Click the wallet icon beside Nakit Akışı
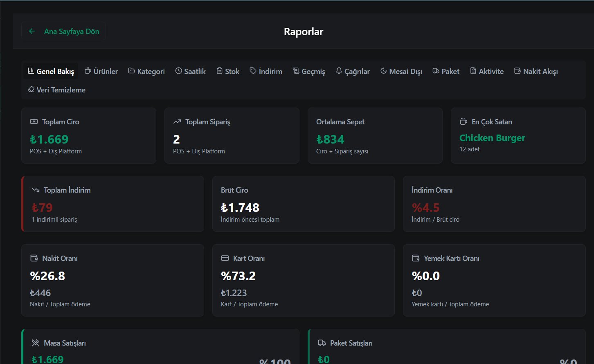The width and height of the screenshot is (594, 364). [x=517, y=71]
